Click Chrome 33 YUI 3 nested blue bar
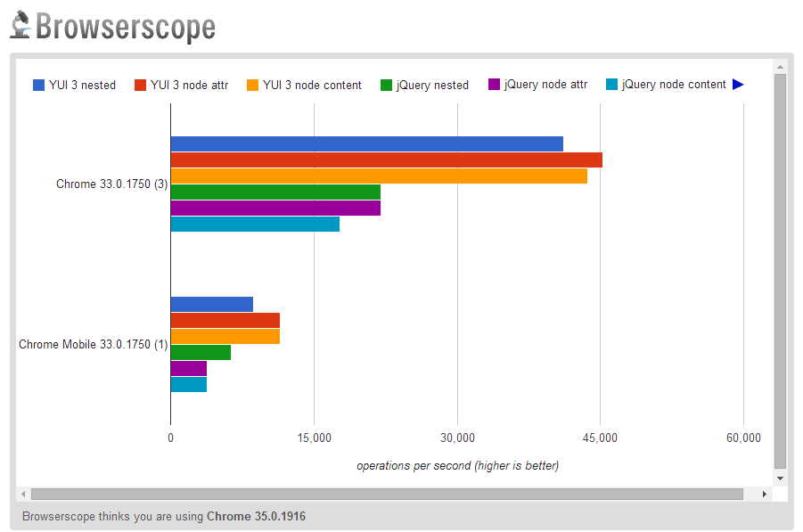This screenshot has width=803, height=532. 366,143
